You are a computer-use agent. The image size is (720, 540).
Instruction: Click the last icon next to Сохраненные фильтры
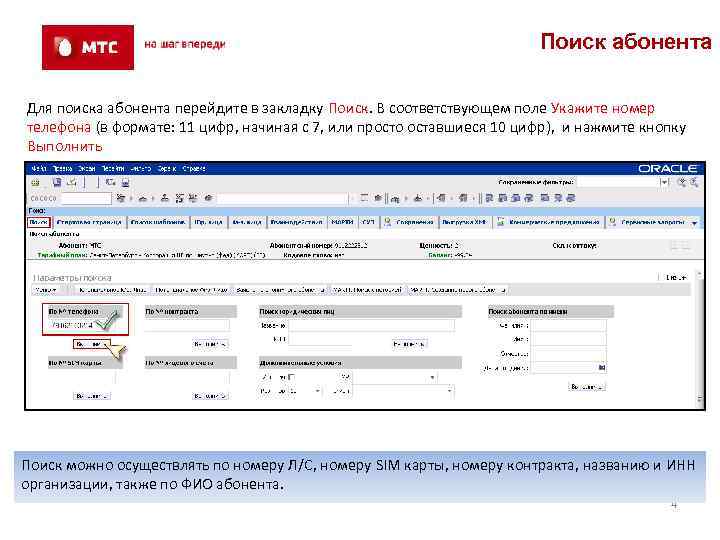point(694,182)
